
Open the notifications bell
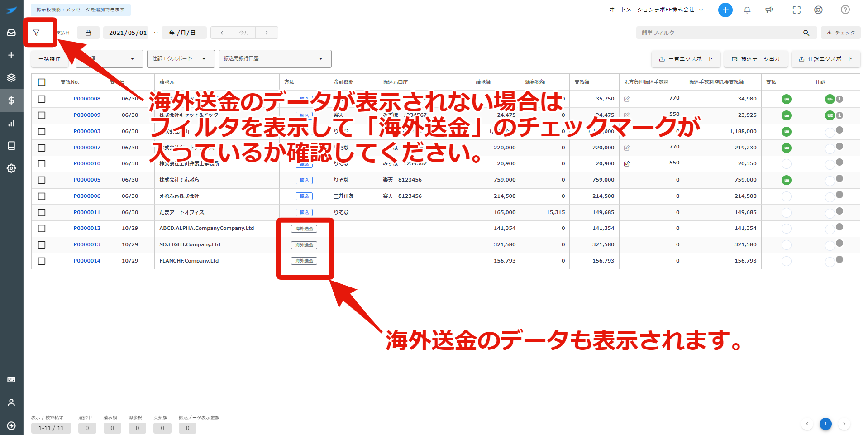[747, 10]
